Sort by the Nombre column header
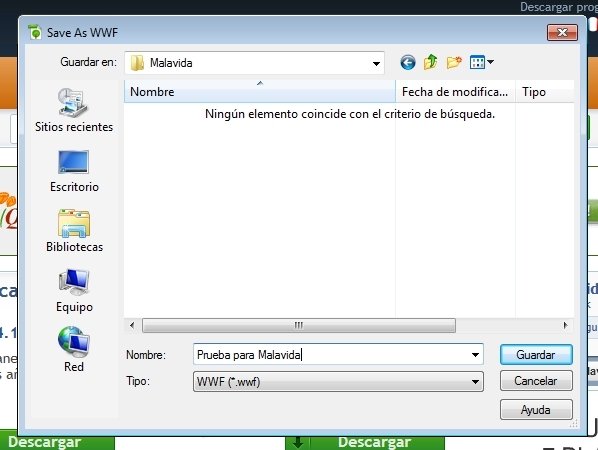This screenshot has height=450, width=598. pyautogui.click(x=260, y=92)
